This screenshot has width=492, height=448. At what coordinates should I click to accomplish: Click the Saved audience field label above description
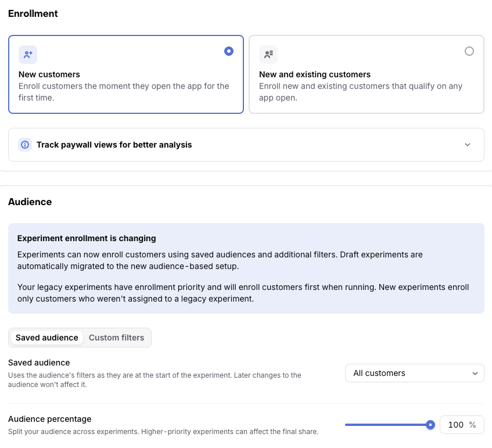39,363
